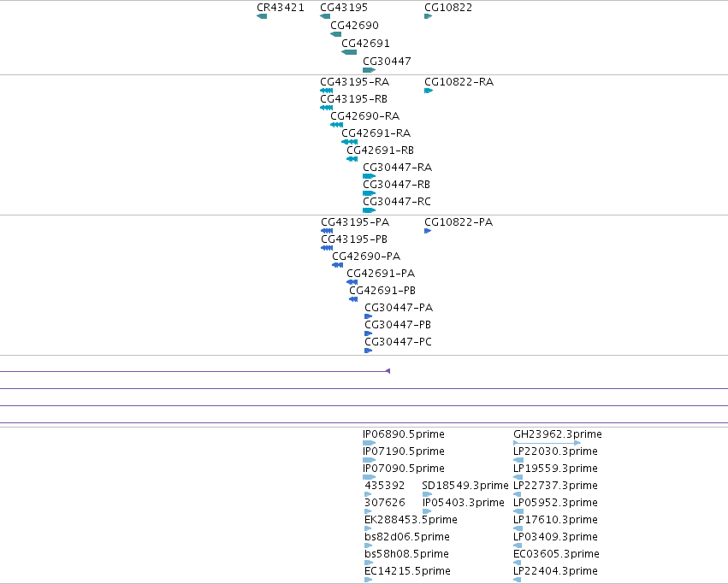Select the CG42691-RB transcript glyph
The image size is (728, 584).
click(x=352, y=159)
